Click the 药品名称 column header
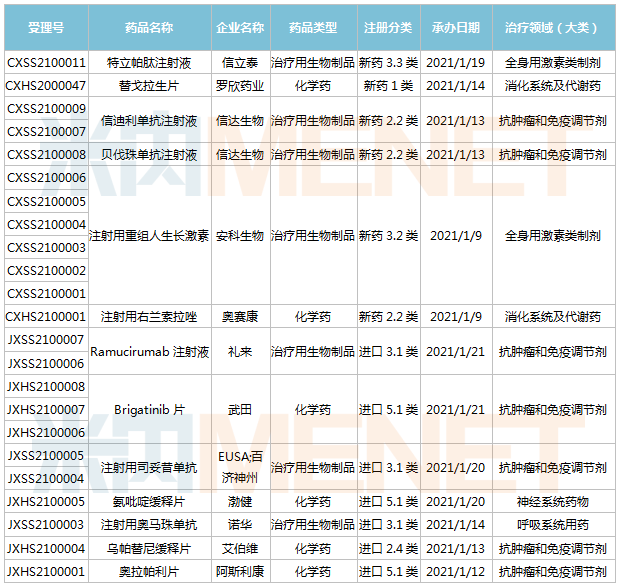Viewport: 620px width, 587px height. (149, 28)
